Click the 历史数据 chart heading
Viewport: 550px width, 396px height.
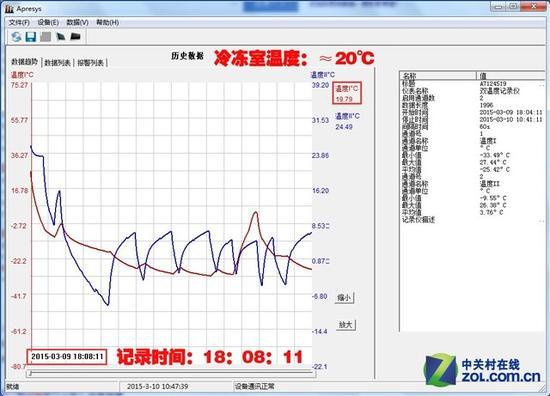[187, 56]
